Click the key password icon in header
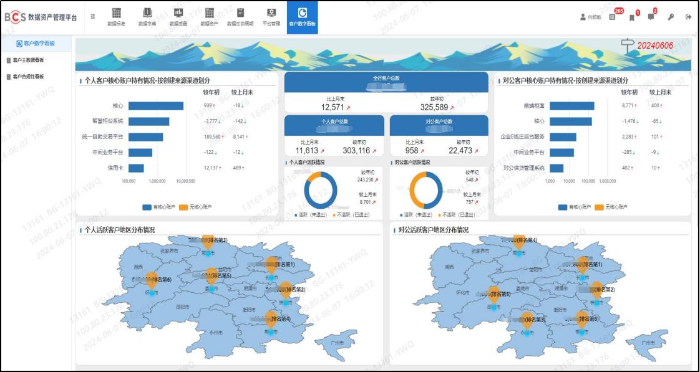 tap(671, 17)
